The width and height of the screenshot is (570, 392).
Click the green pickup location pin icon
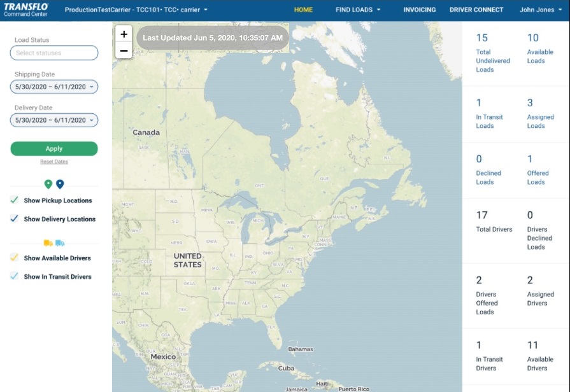[x=48, y=185]
